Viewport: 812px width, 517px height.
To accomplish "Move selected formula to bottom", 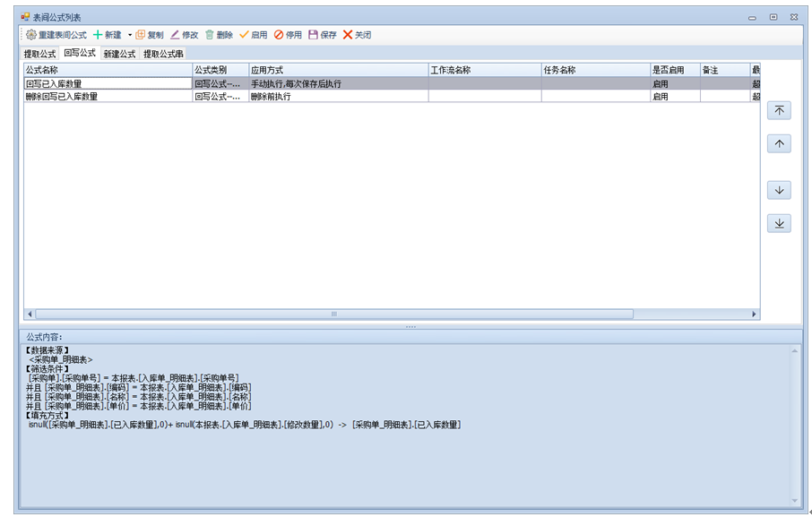I will (x=779, y=223).
